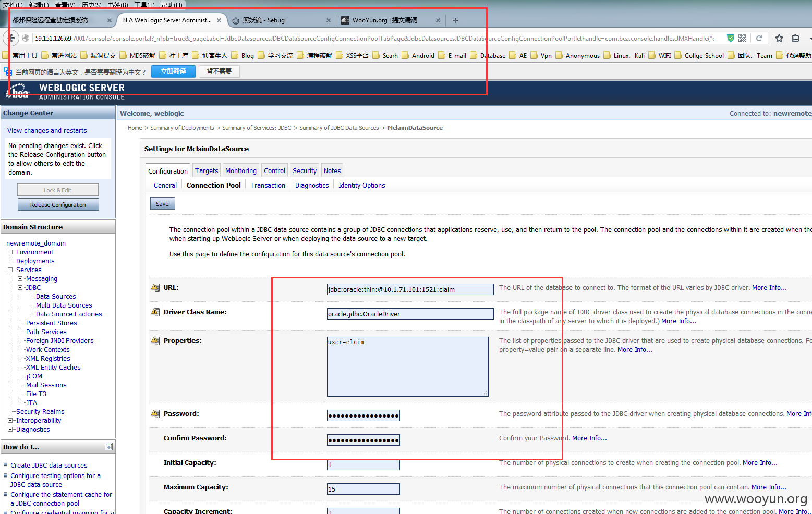This screenshot has width=812, height=514.
Task: Open the QR code icon in address bar
Action: 742,38
